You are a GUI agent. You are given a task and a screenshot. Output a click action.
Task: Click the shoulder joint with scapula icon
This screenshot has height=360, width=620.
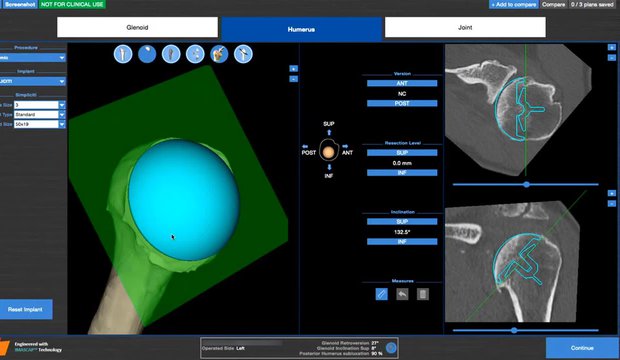pos(219,54)
